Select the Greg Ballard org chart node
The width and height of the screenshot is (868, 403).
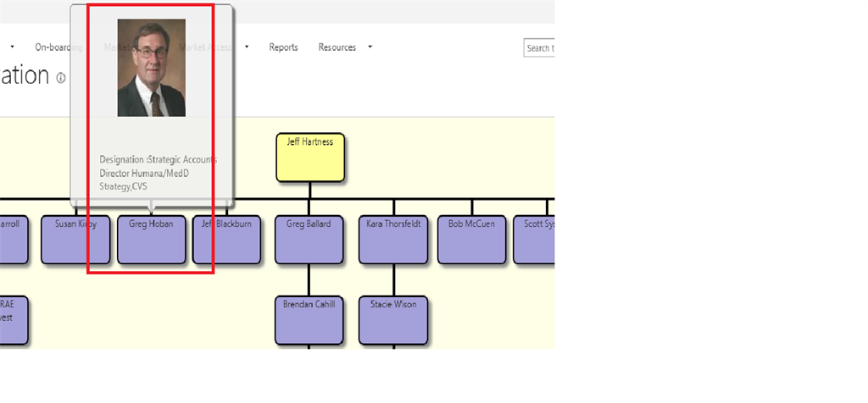click(309, 240)
